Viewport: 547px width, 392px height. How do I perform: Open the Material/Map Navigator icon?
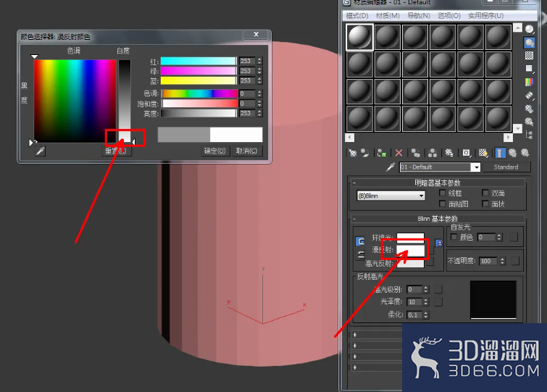click(x=530, y=135)
